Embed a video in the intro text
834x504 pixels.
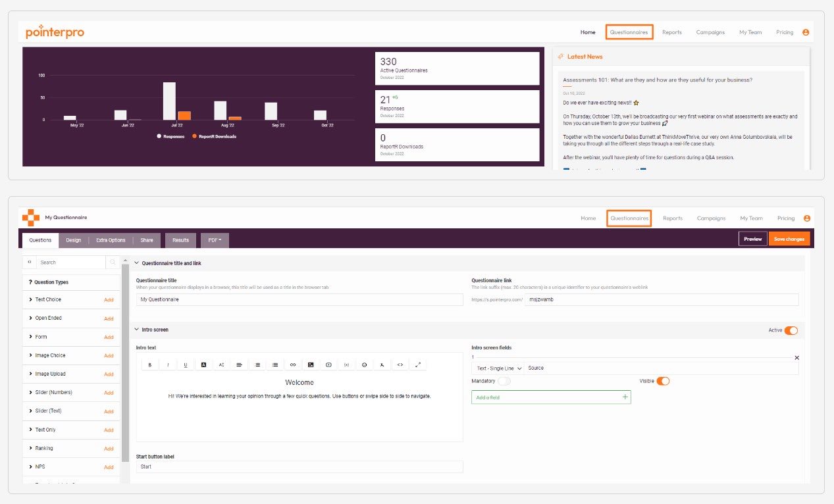pos(329,364)
